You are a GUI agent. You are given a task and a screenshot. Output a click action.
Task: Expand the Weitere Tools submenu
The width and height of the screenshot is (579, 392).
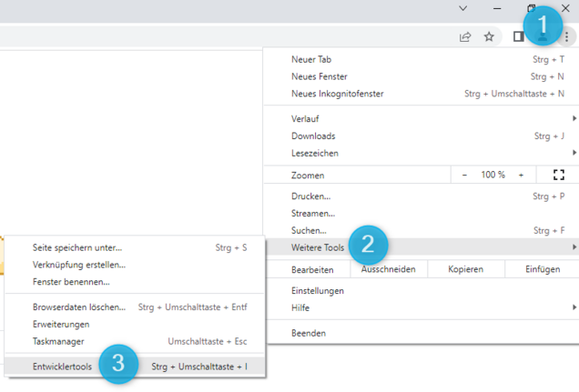coord(421,247)
